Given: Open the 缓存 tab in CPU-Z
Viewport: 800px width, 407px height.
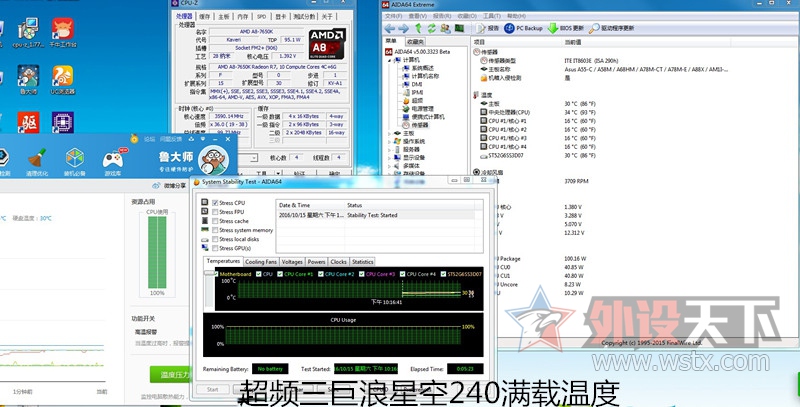Looking at the screenshot, I should click(x=204, y=16).
